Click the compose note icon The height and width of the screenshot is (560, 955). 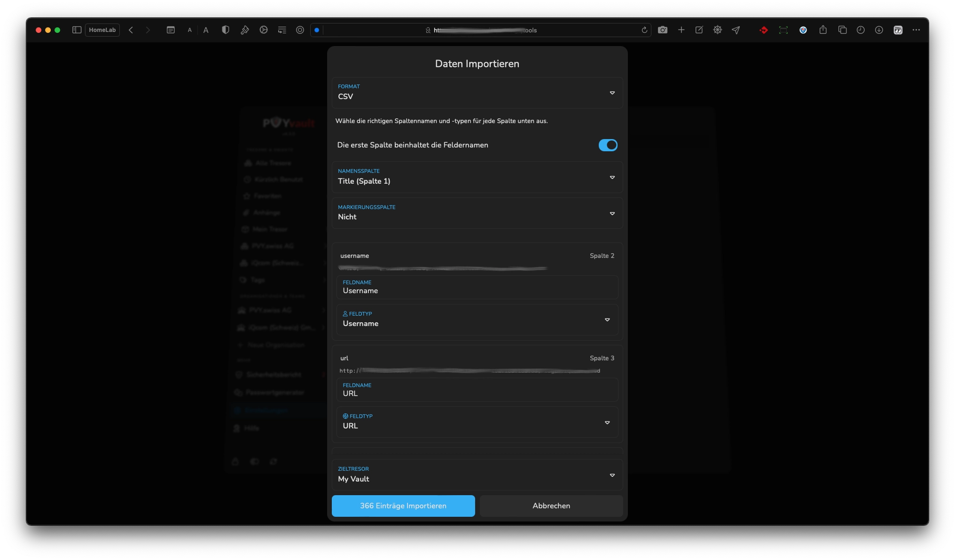pyautogui.click(x=699, y=30)
